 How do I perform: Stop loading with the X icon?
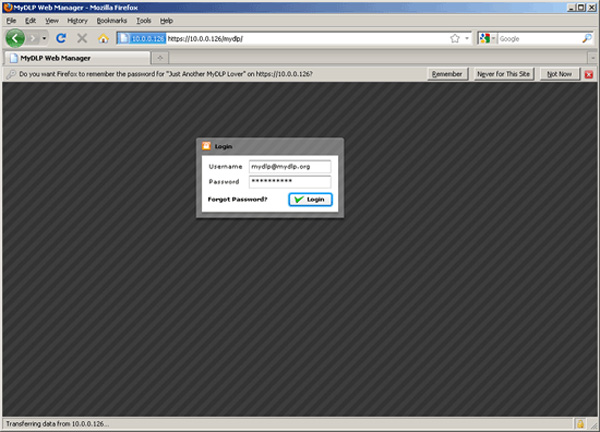pyautogui.click(x=82, y=38)
